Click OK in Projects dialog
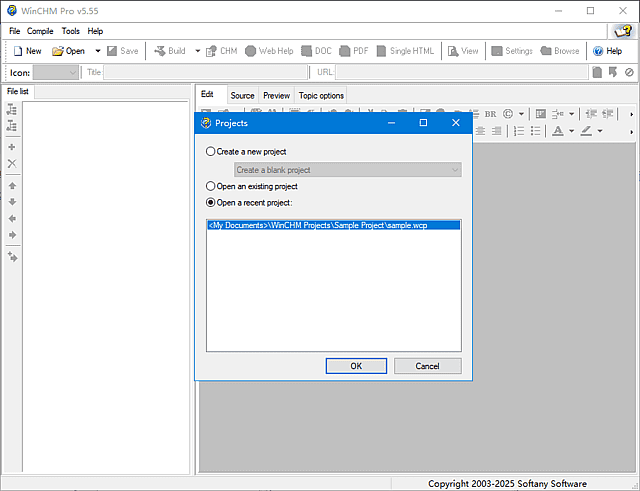Image resolution: width=640 pixels, height=491 pixels. [x=355, y=366]
